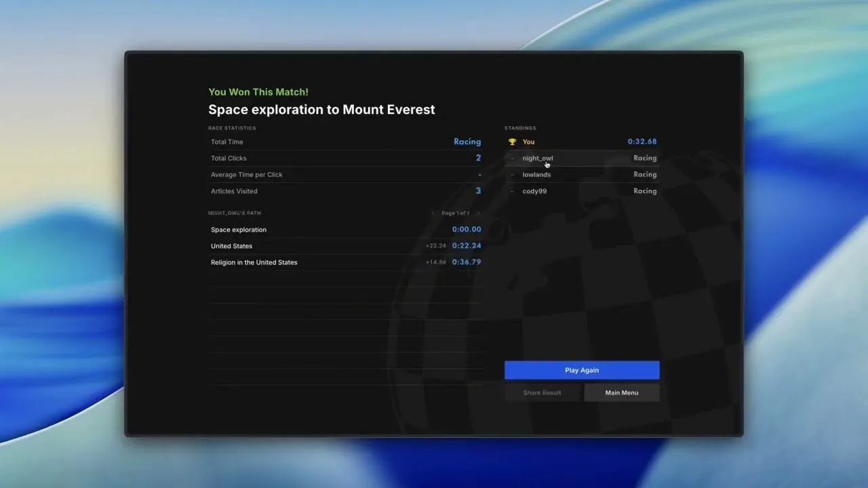Go to the next path page arrow

(x=477, y=213)
